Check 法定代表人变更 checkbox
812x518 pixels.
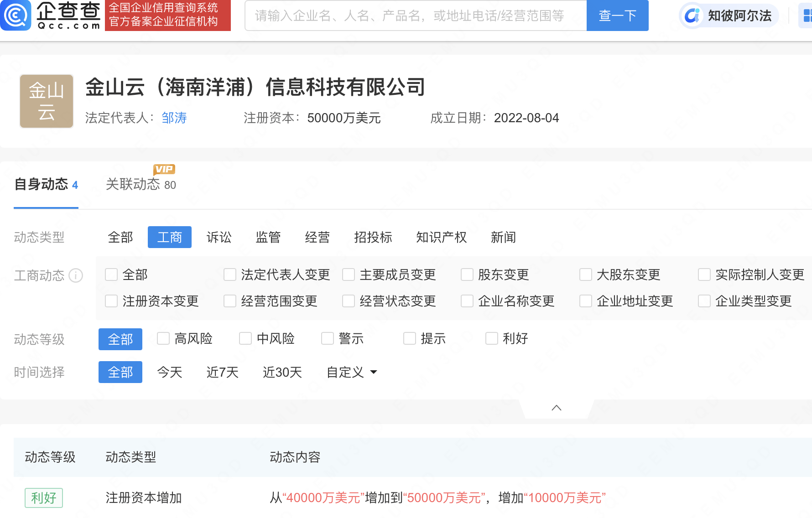tap(230, 275)
